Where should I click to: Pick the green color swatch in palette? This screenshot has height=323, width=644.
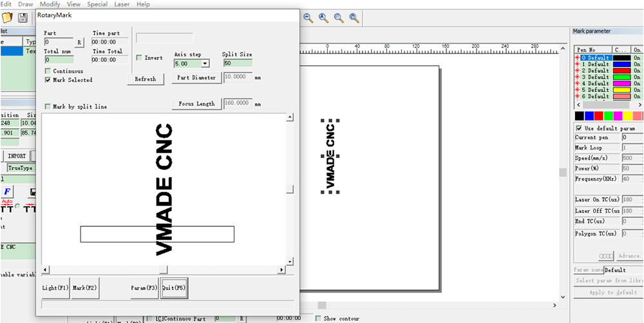point(609,116)
